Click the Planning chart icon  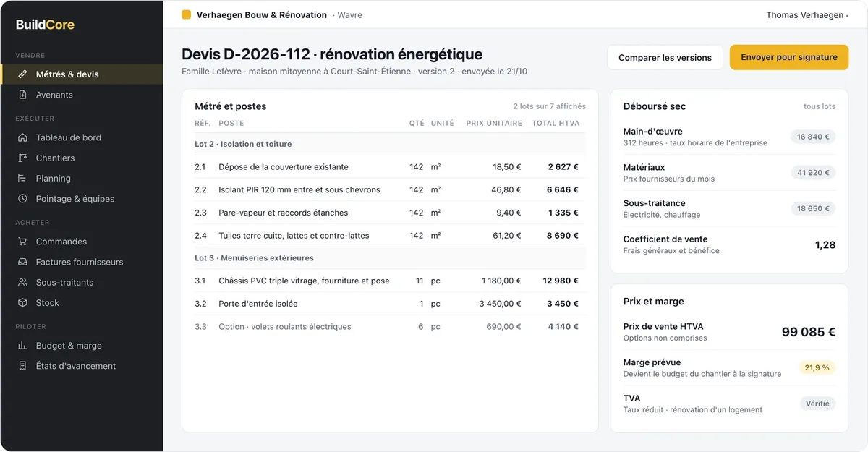[x=22, y=178]
